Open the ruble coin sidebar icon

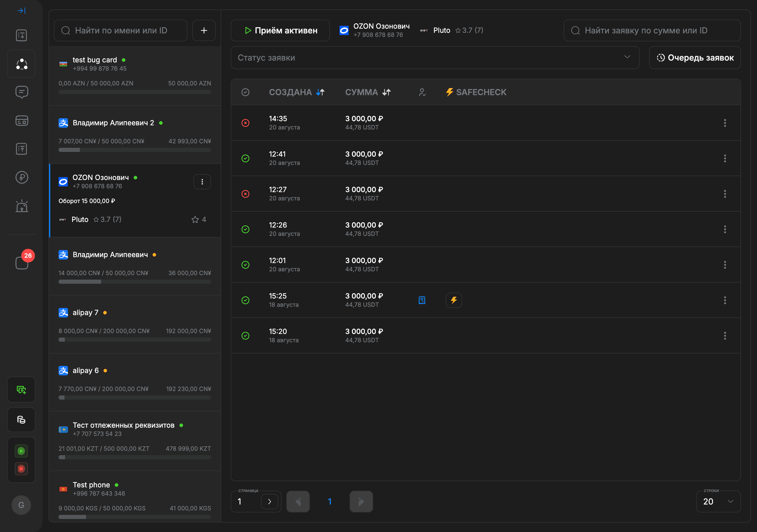(21, 177)
